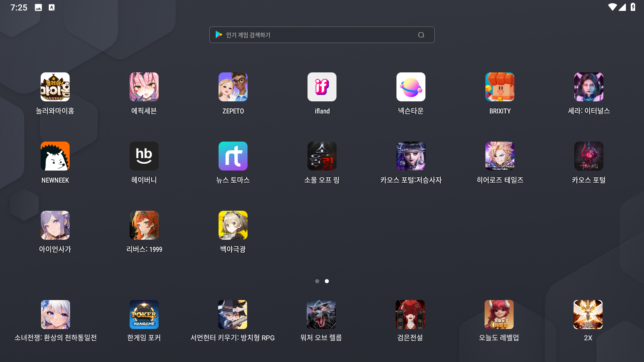Open the 넥슨타운 app icon
The width and height of the screenshot is (644, 362).
pyautogui.click(x=411, y=87)
